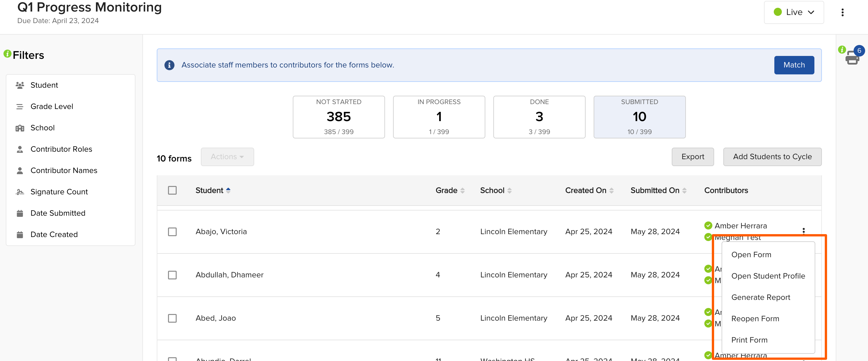868x361 pixels.
Task: Click the Grade column sort arrows
Action: [x=462, y=191]
